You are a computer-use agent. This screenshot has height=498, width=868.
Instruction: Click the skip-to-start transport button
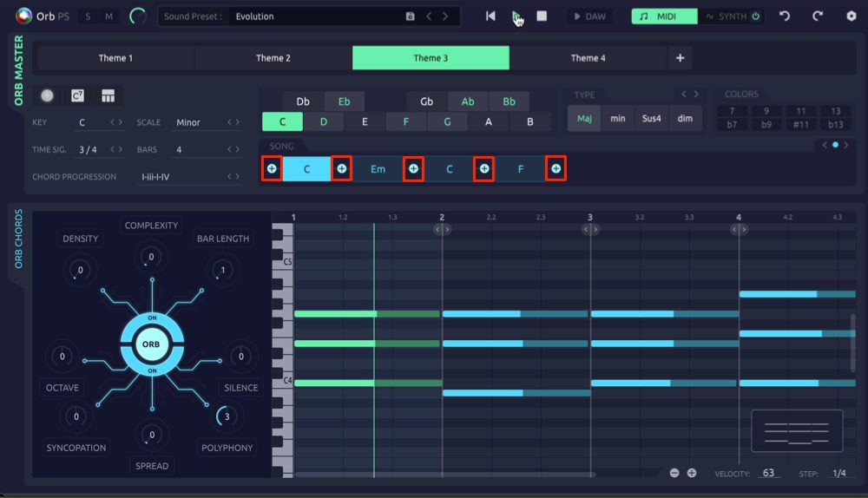point(490,16)
